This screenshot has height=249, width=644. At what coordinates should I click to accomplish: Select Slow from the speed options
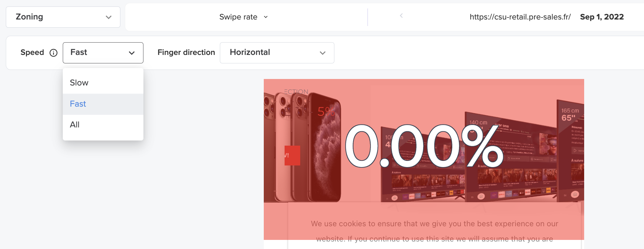tap(79, 83)
